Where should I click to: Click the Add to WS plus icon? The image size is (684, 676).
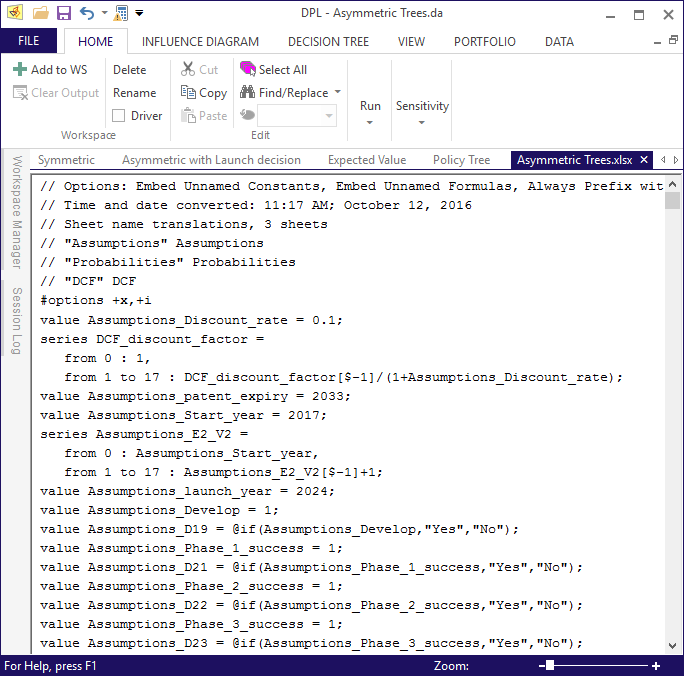20,70
